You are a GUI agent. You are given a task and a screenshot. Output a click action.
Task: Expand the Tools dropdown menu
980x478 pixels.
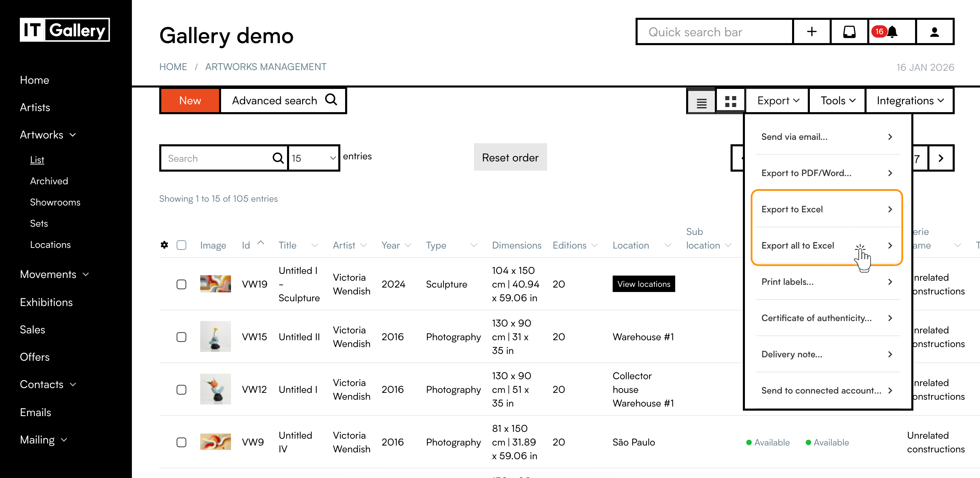(x=837, y=101)
